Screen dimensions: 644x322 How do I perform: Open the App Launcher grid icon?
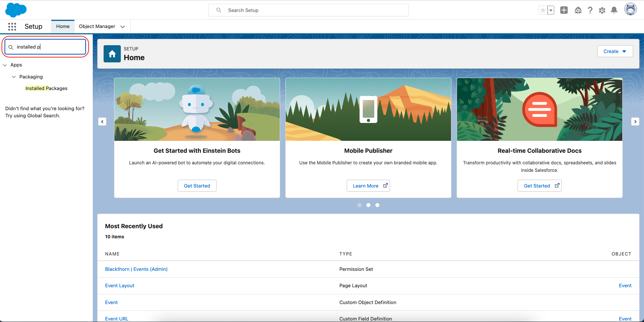[12, 27]
